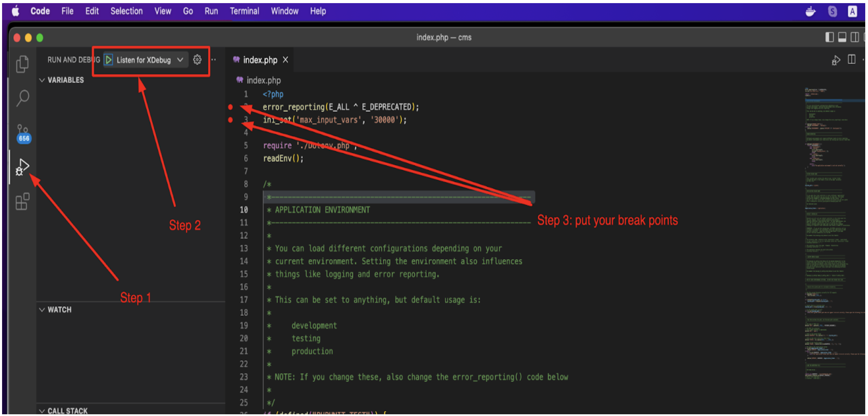Image resolution: width=868 pixels, height=416 pixels.
Task: Open the Extensions view in activity bar
Action: [x=22, y=202]
